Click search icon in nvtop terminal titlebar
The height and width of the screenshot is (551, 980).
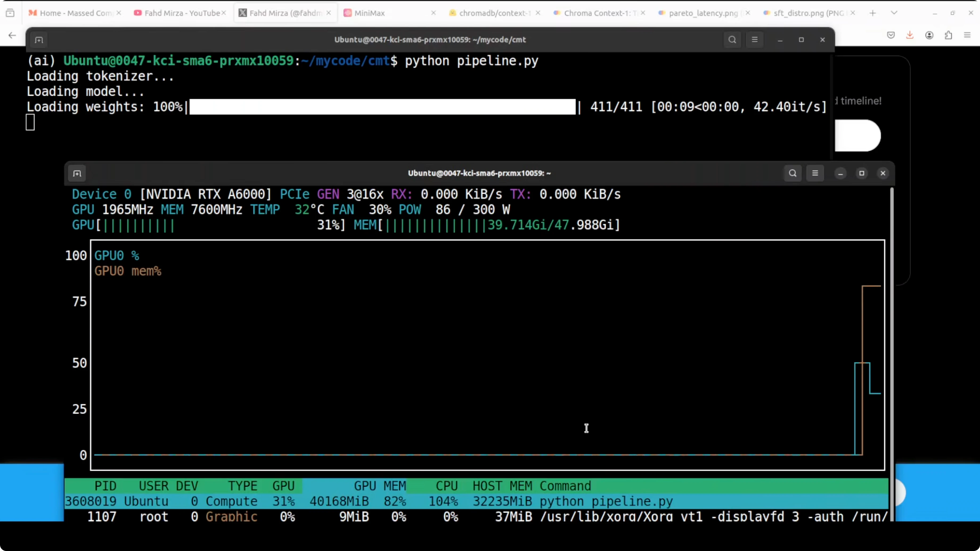pyautogui.click(x=793, y=173)
